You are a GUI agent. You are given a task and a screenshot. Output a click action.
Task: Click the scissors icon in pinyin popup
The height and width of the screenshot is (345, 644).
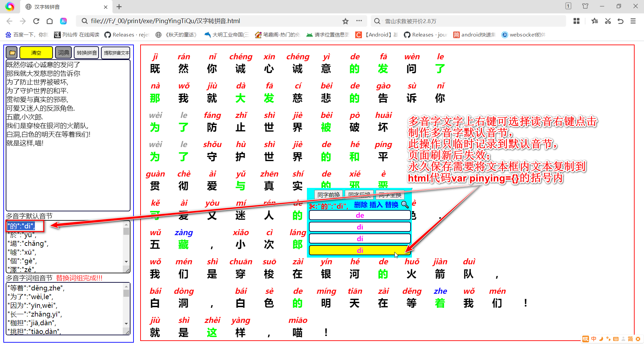pos(312,206)
